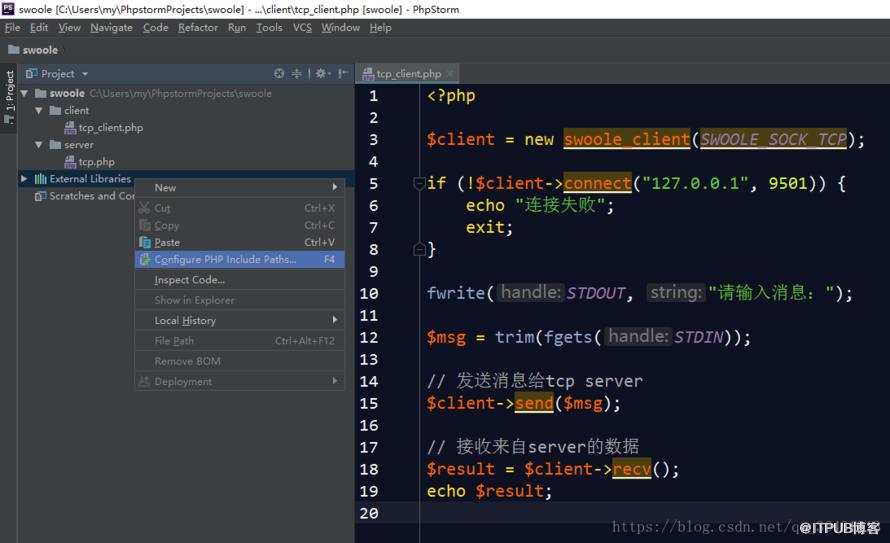Open the Project panel settings gear

322,73
